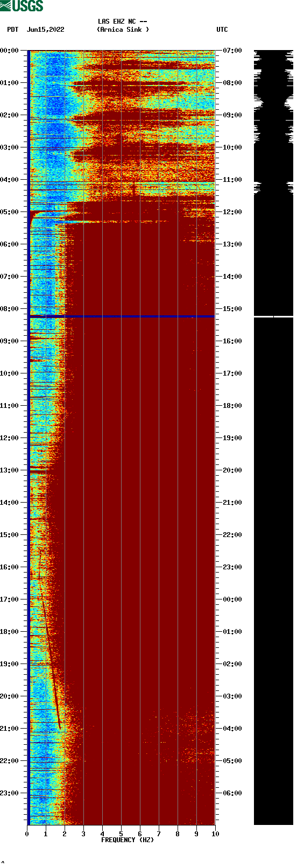Viewport: 297px width, 868px height.
Task: Click the 'FREQUENCY (HZ)' axis label
Action: tap(128, 840)
